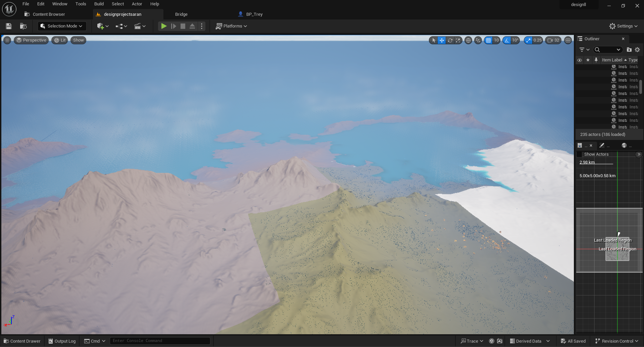The width and height of the screenshot is (644, 347).
Task: Open the Browse content folder icon
Action: (x=23, y=26)
